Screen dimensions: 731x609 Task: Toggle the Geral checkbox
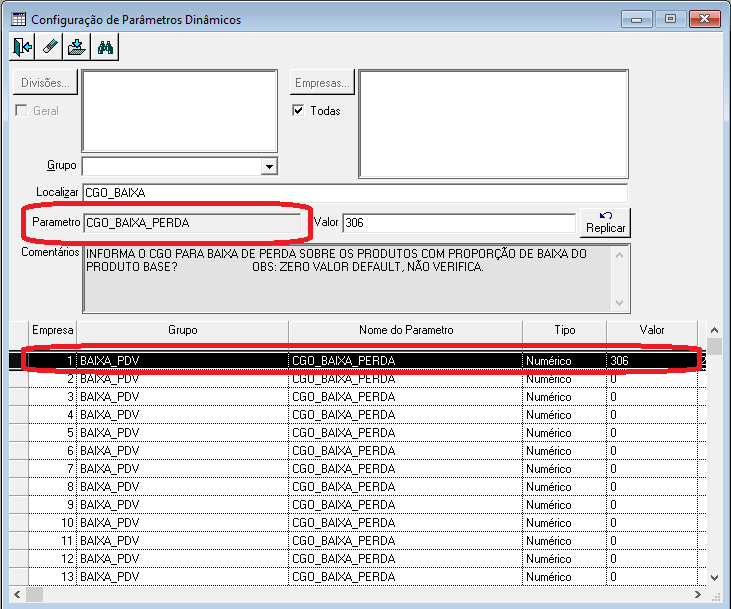click(21, 111)
